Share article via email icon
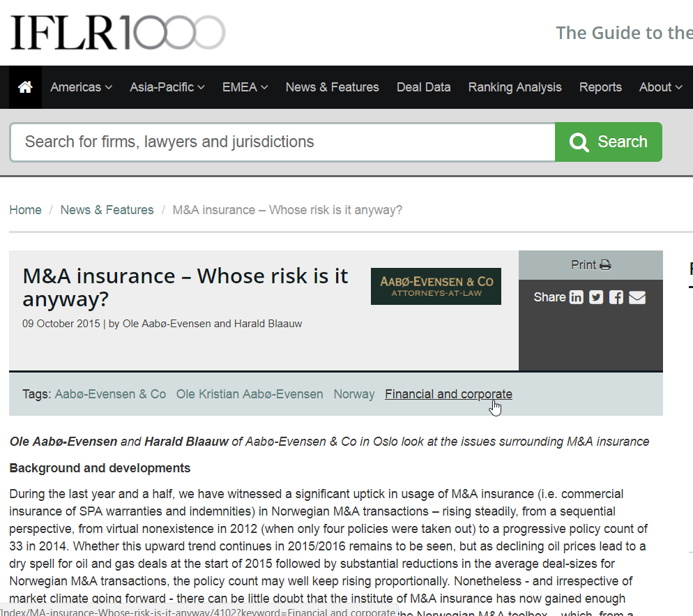Viewport: 693px width, 616px height. point(637,297)
